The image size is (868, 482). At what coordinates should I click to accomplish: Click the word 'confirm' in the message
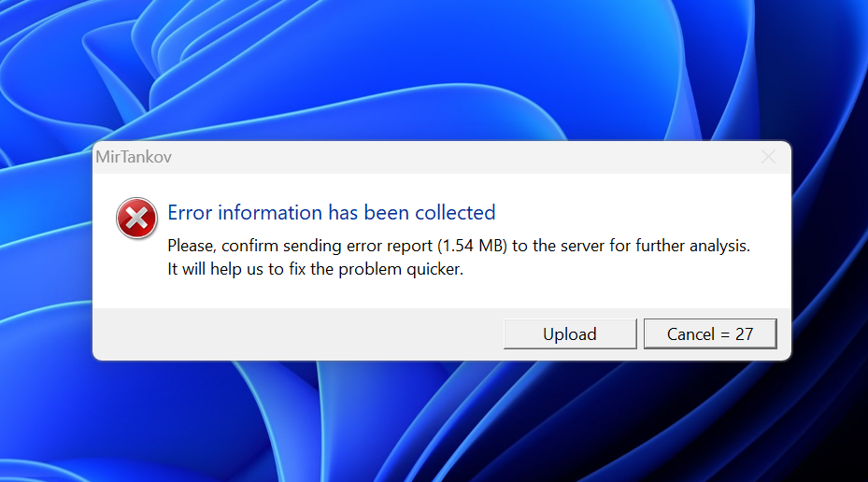tap(250, 247)
